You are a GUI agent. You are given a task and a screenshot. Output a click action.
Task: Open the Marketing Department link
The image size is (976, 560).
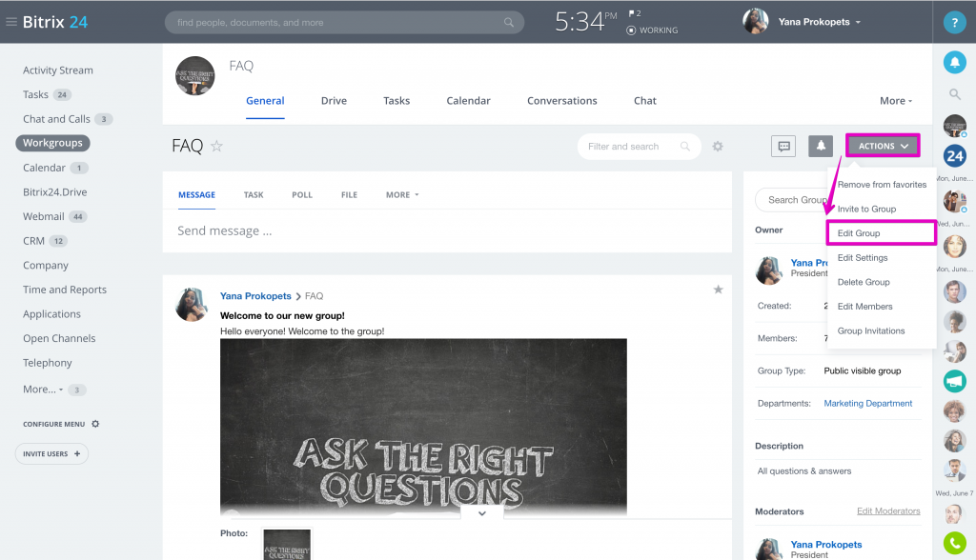(867, 403)
